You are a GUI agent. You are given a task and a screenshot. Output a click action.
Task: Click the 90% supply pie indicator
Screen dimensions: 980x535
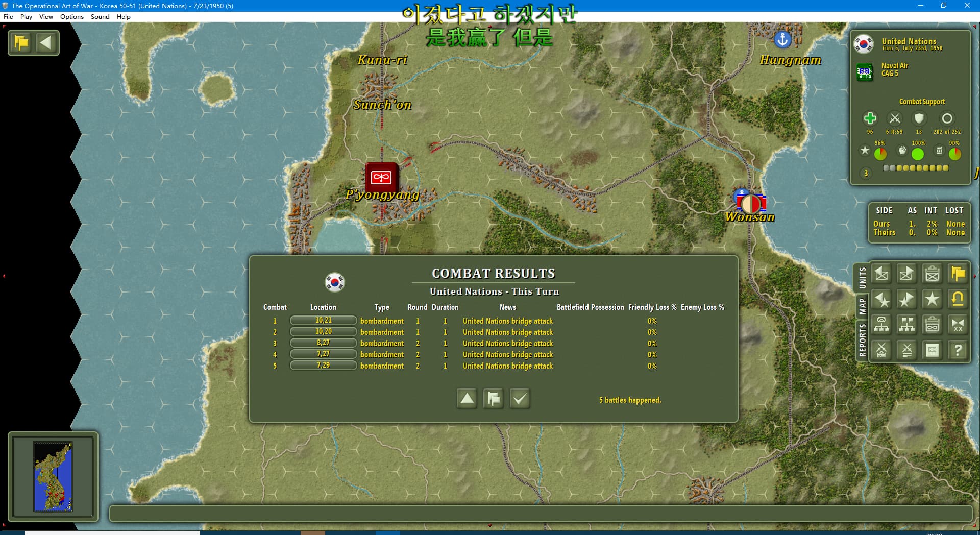(954, 153)
